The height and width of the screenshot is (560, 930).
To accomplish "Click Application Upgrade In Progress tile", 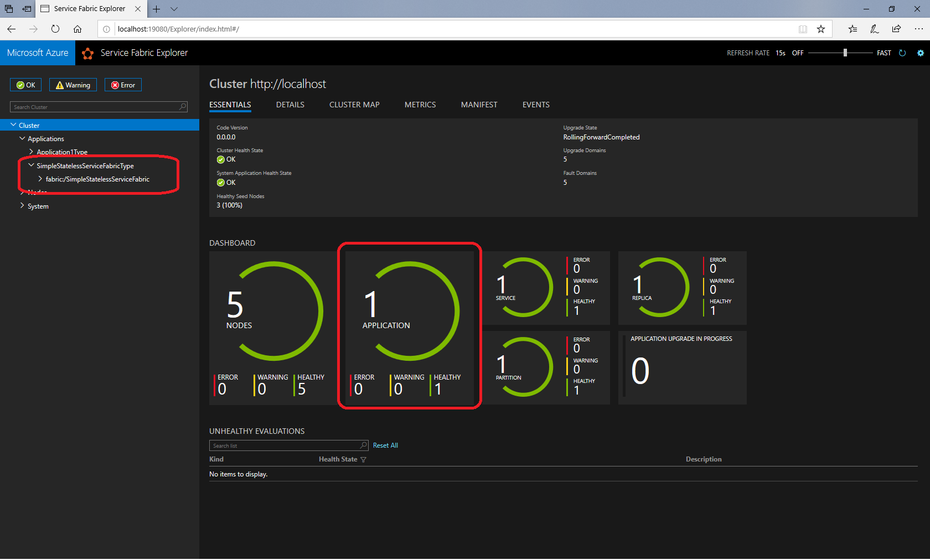I will click(682, 367).
